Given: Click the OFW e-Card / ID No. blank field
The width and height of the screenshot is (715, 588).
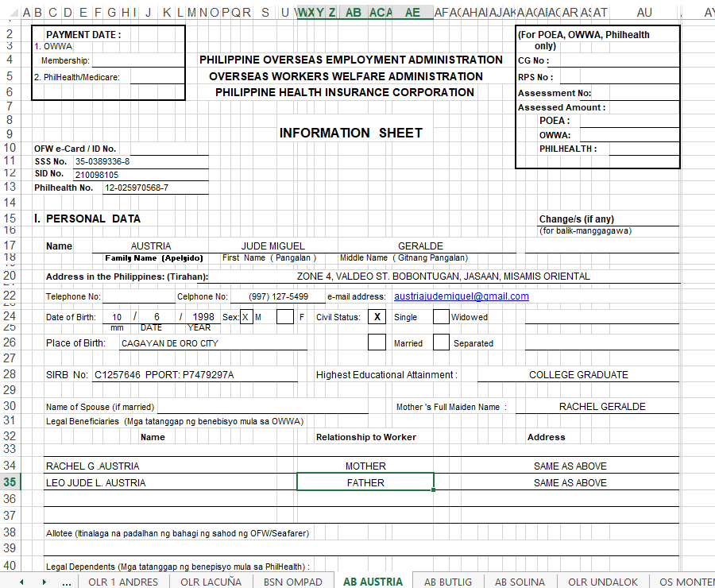Looking at the screenshot, I should tap(169, 149).
